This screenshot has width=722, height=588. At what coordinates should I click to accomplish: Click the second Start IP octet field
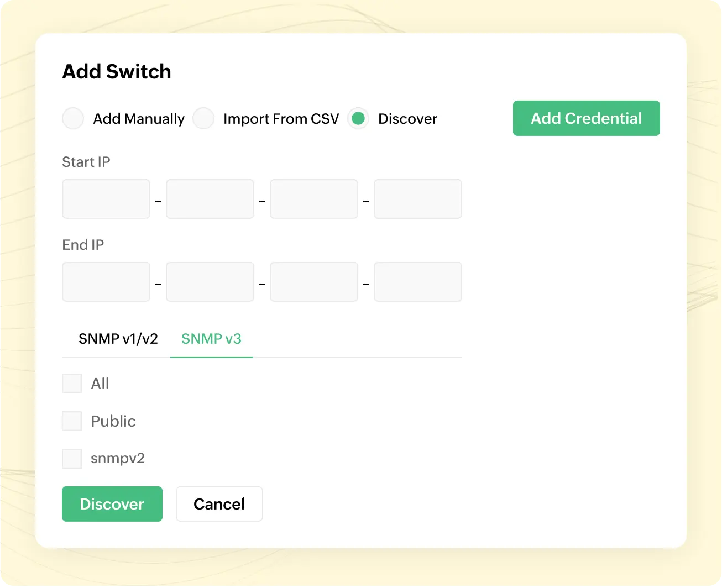point(210,199)
